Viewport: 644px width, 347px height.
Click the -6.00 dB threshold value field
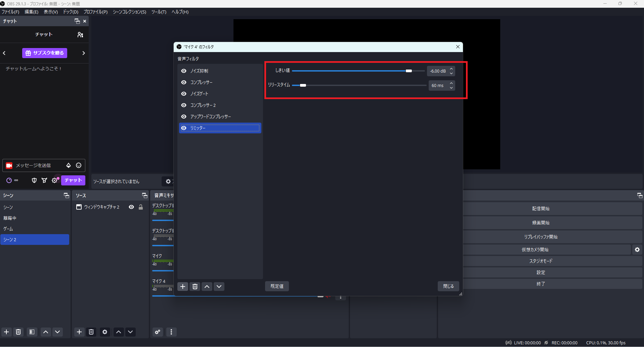(438, 71)
